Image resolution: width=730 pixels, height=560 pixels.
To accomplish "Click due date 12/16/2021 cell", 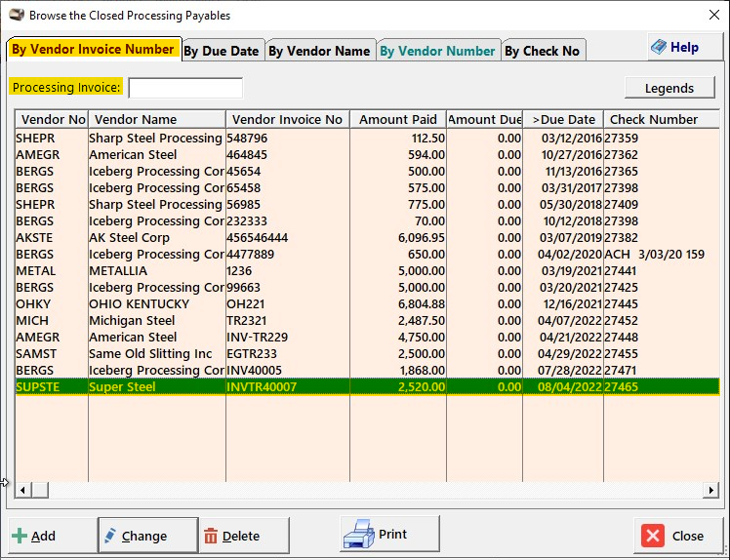I will [563, 304].
